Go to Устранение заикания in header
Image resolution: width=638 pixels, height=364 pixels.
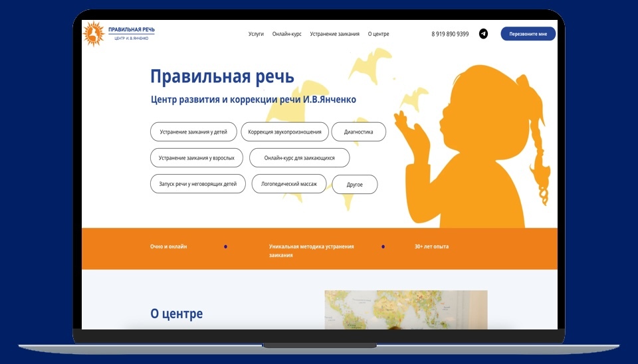click(334, 34)
